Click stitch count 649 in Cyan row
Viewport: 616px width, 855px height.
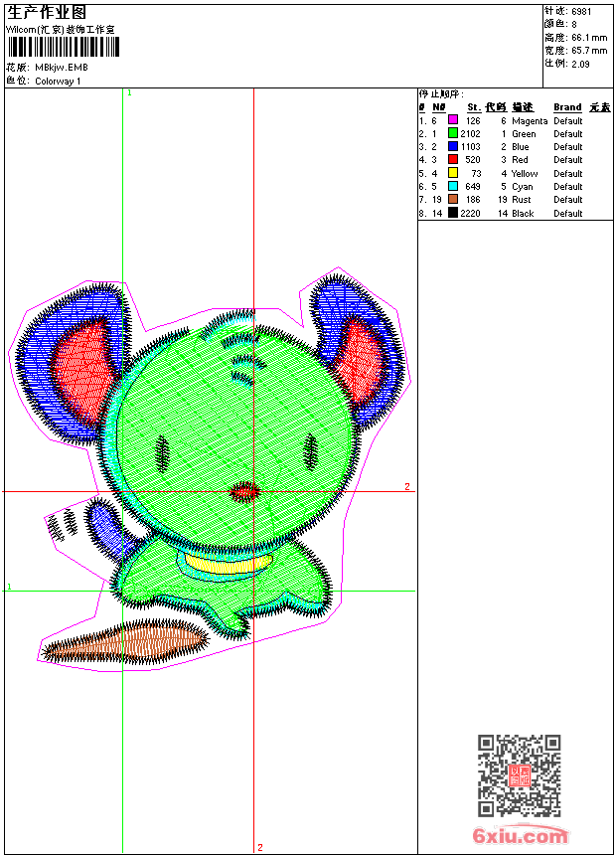(x=473, y=187)
